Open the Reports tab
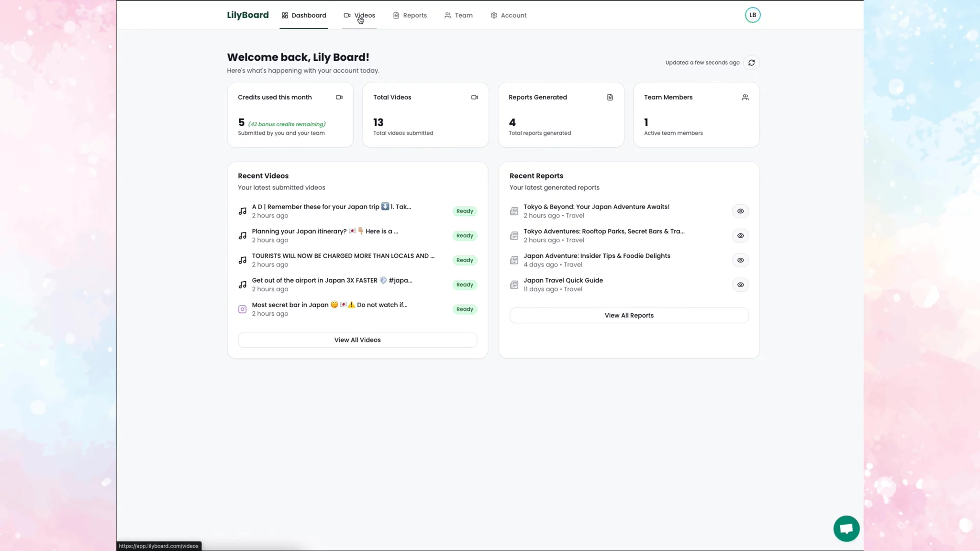Screen dimensions: 980x551 pyautogui.click(x=410, y=15)
